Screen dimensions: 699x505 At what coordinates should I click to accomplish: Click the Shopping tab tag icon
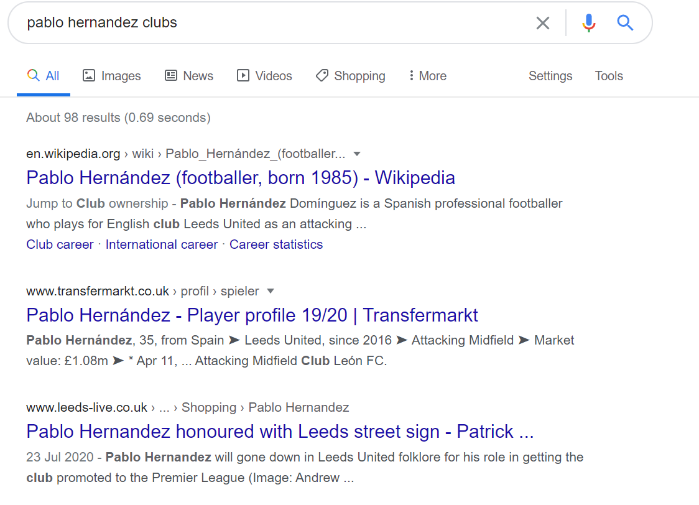click(x=322, y=75)
